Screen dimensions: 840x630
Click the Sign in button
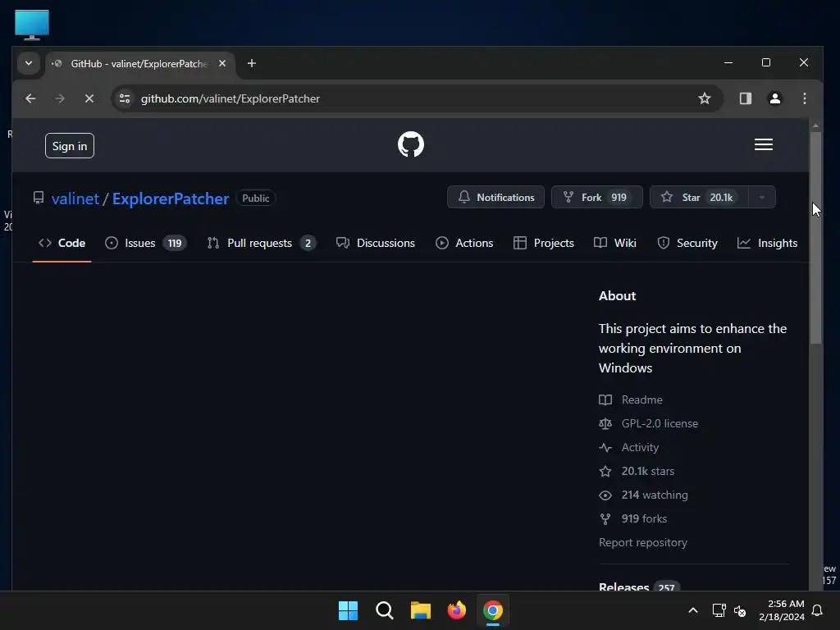(70, 146)
